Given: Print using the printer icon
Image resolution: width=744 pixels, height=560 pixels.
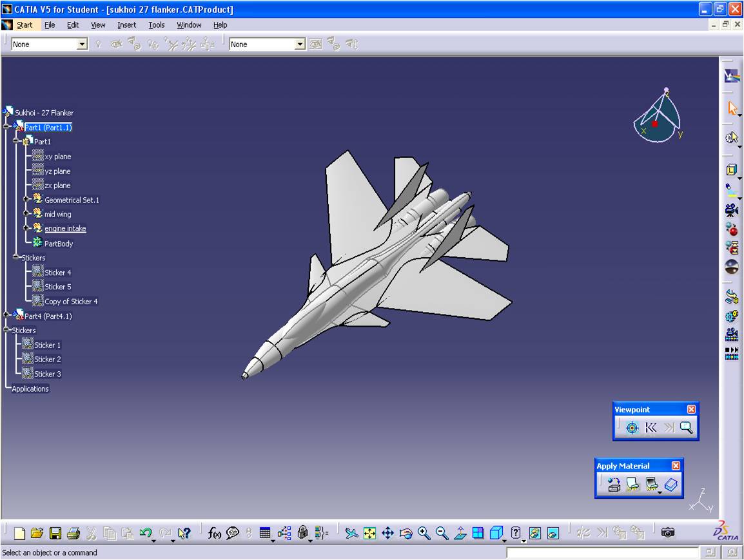Looking at the screenshot, I should [x=73, y=533].
